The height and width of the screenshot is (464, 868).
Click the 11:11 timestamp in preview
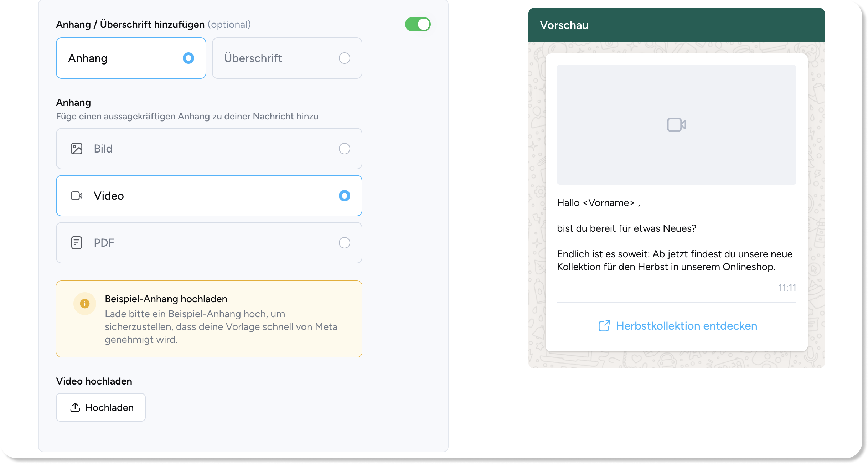[x=787, y=288]
